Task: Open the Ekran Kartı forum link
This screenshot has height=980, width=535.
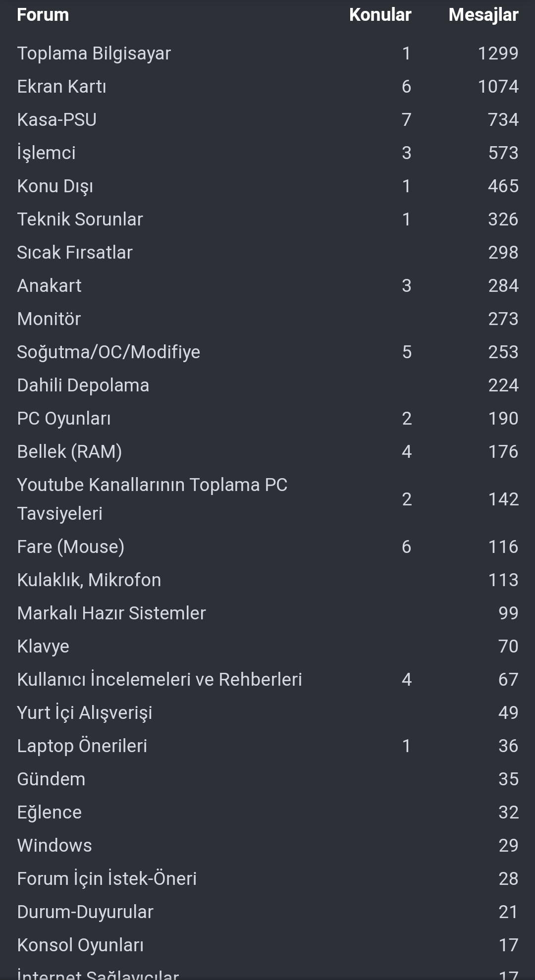Action: [x=61, y=87]
